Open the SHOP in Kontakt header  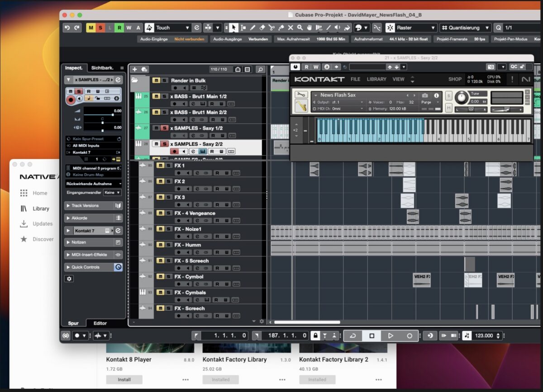(x=455, y=79)
